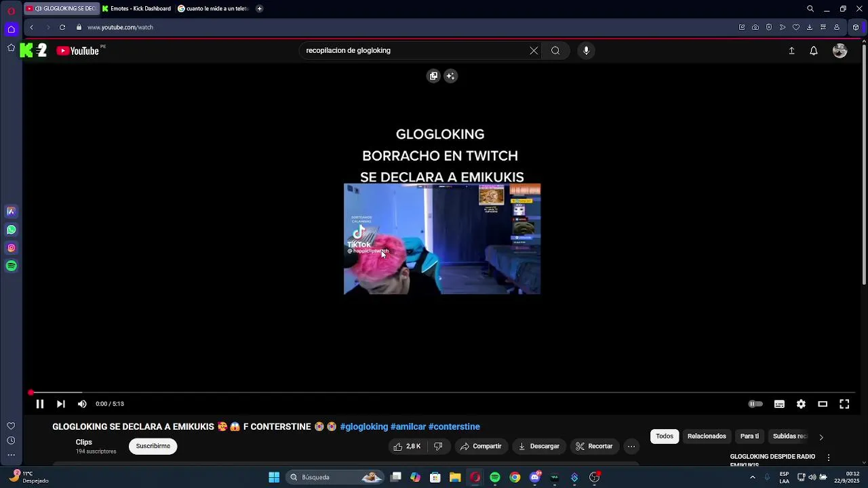Show more filter chips arrow
This screenshot has width=868, height=488.
[821, 437]
